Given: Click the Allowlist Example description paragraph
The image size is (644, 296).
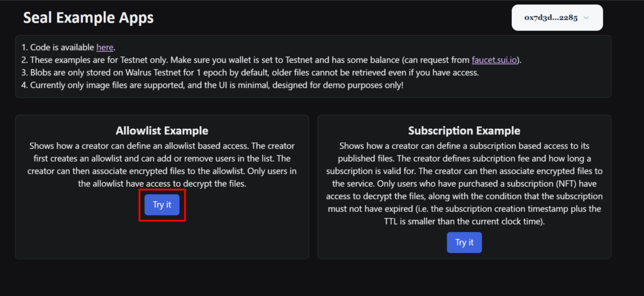Looking at the screenshot, I should [162, 165].
